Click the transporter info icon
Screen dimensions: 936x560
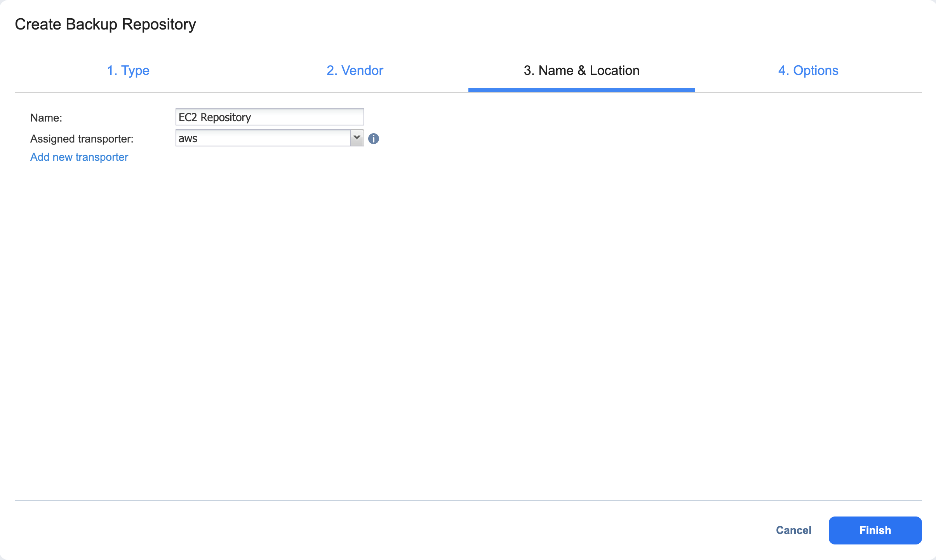pos(373,138)
